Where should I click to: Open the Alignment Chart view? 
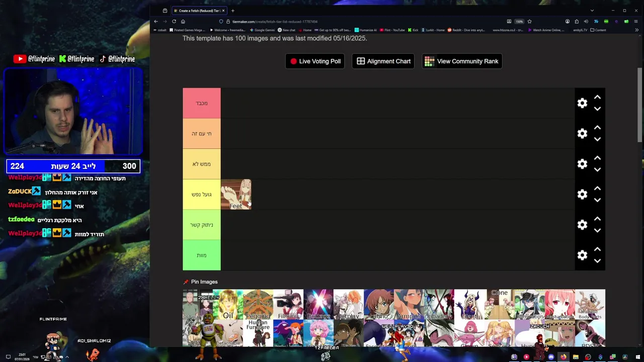(383, 61)
